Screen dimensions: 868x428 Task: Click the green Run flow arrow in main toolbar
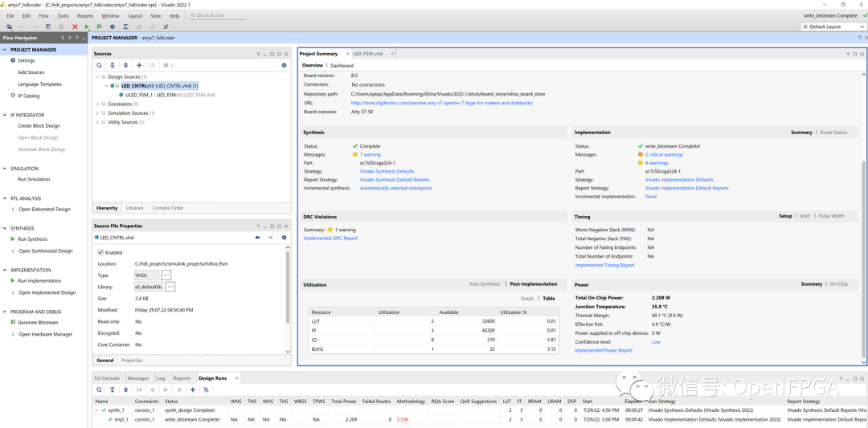pyautogui.click(x=87, y=26)
